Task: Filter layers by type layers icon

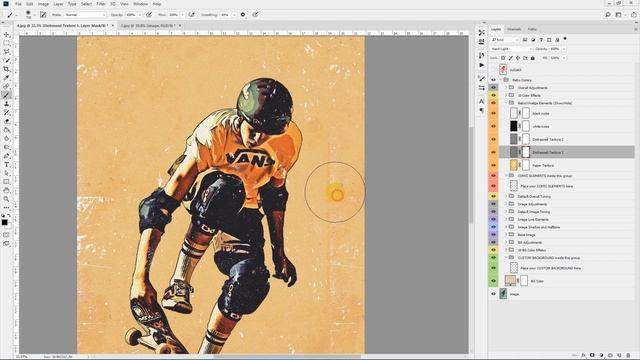Action: [x=541, y=40]
